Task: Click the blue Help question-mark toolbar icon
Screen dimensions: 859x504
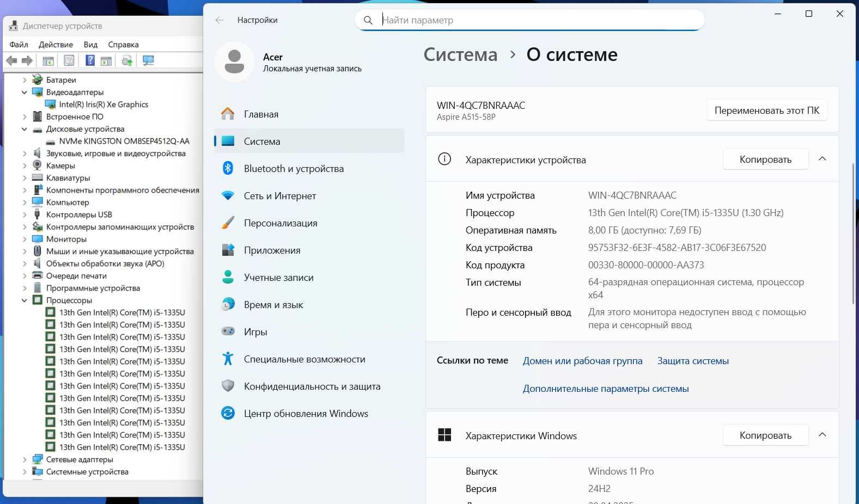Action: pyautogui.click(x=90, y=61)
